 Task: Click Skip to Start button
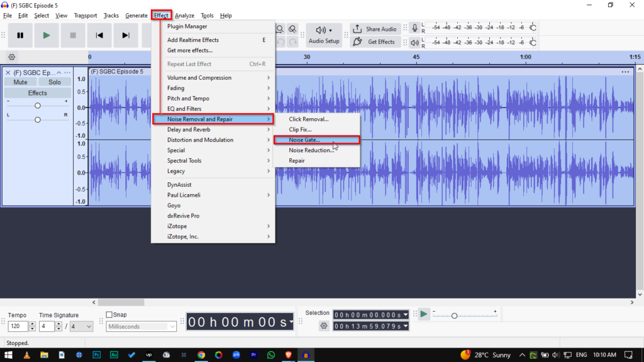click(99, 36)
